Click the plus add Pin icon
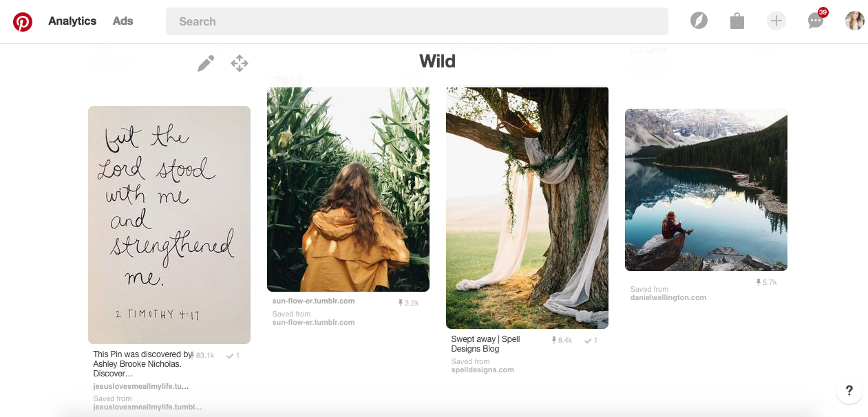Screen dimensions: 868x417 click(776, 21)
